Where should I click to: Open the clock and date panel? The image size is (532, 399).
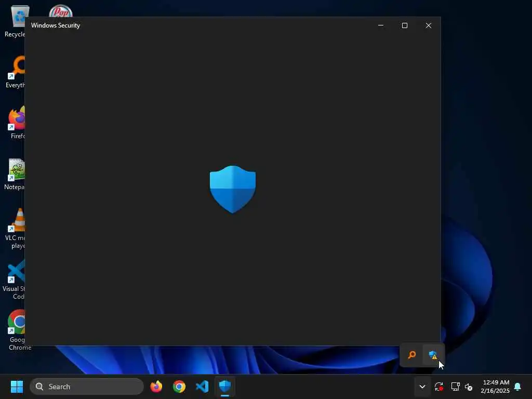pyautogui.click(x=495, y=387)
